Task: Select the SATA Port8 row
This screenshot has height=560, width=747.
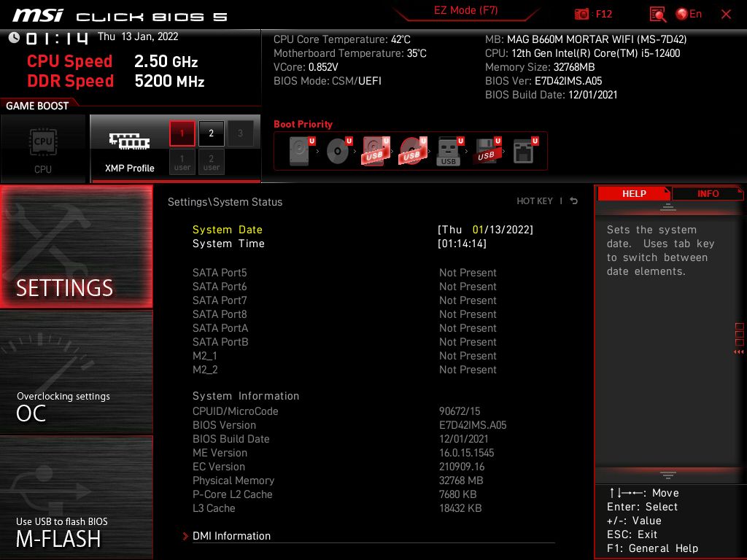Action: [345, 314]
